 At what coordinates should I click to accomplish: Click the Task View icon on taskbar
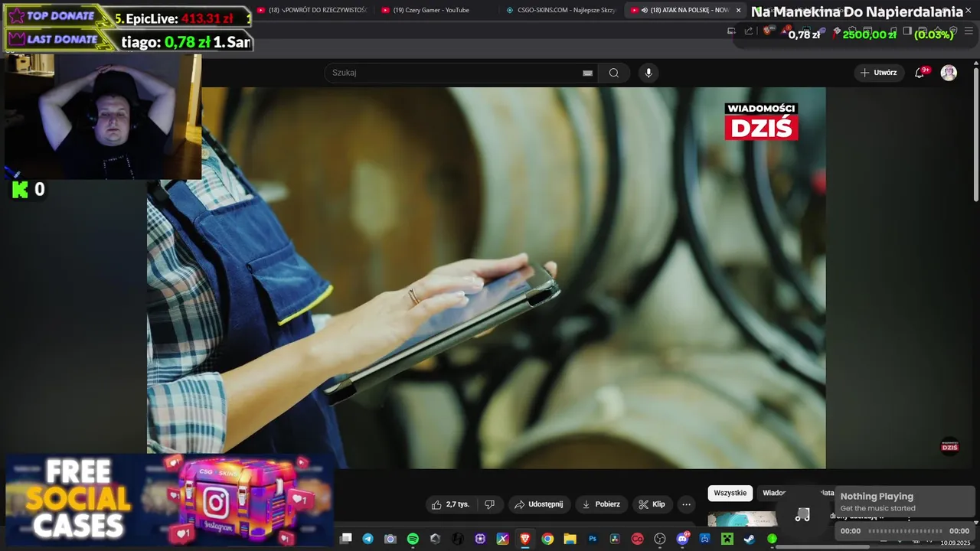346,539
